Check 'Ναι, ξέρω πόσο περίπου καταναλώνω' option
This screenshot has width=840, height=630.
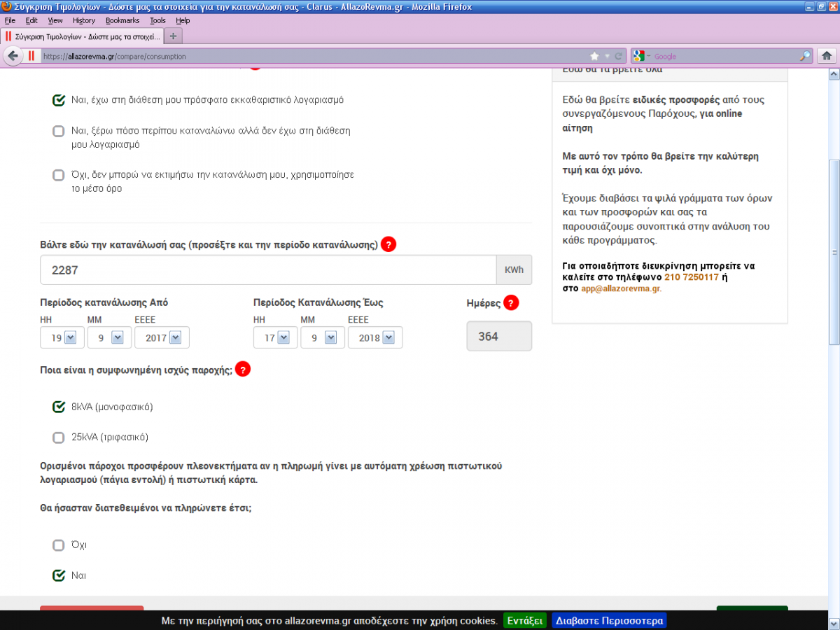tap(59, 131)
